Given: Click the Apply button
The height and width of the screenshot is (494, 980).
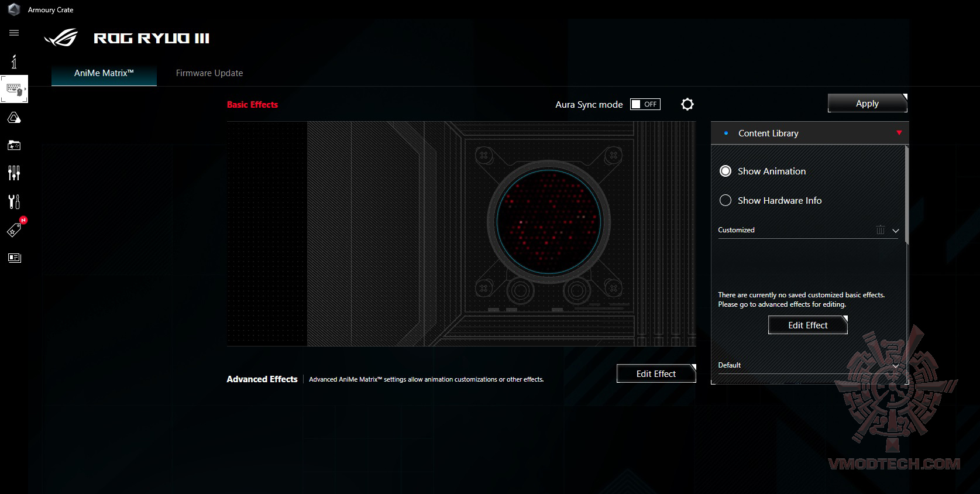Looking at the screenshot, I should click(x=868, y=103).
